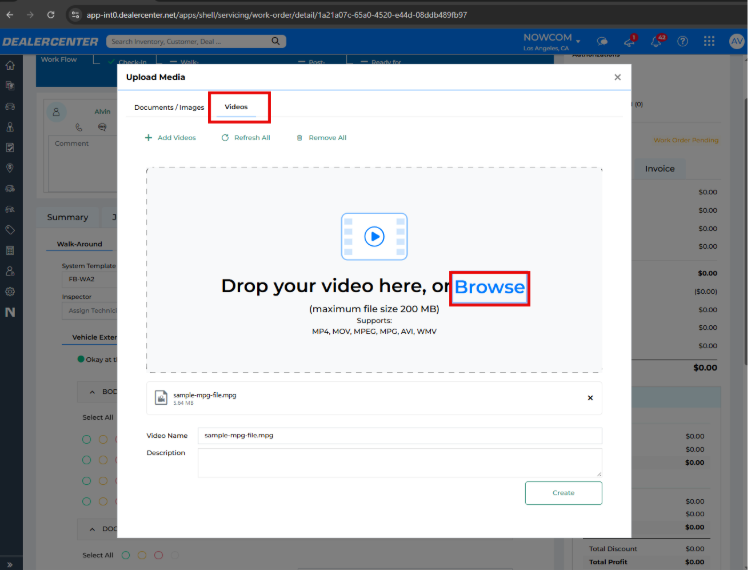Select the red radio in bottom Select All row

158,555
